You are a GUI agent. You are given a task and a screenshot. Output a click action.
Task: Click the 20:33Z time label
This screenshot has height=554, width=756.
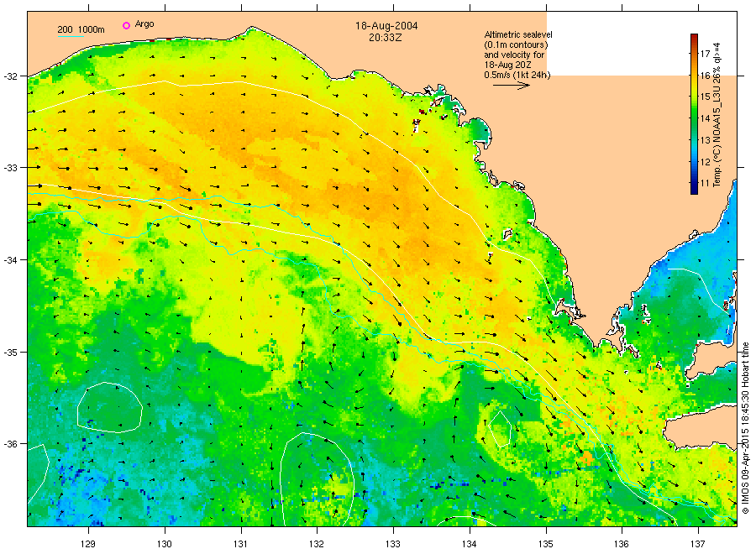(x=386, y=38)
